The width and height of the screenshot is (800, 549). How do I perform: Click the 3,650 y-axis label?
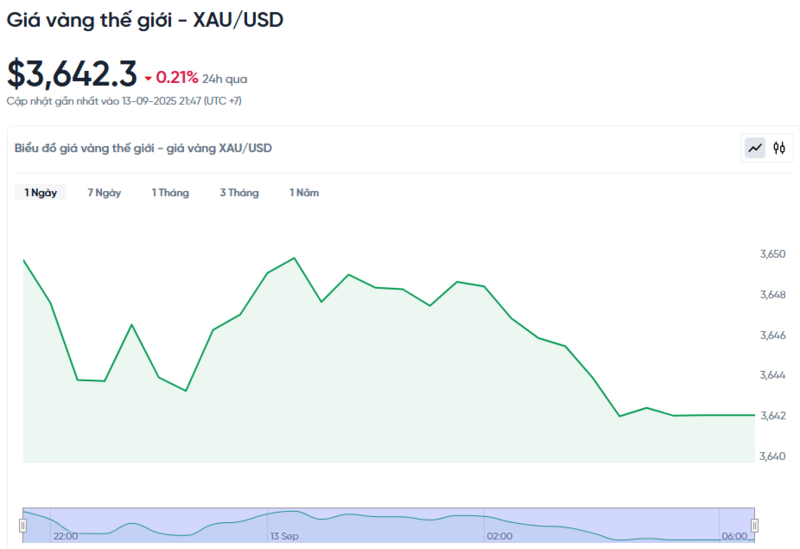[x=773, y=254]
